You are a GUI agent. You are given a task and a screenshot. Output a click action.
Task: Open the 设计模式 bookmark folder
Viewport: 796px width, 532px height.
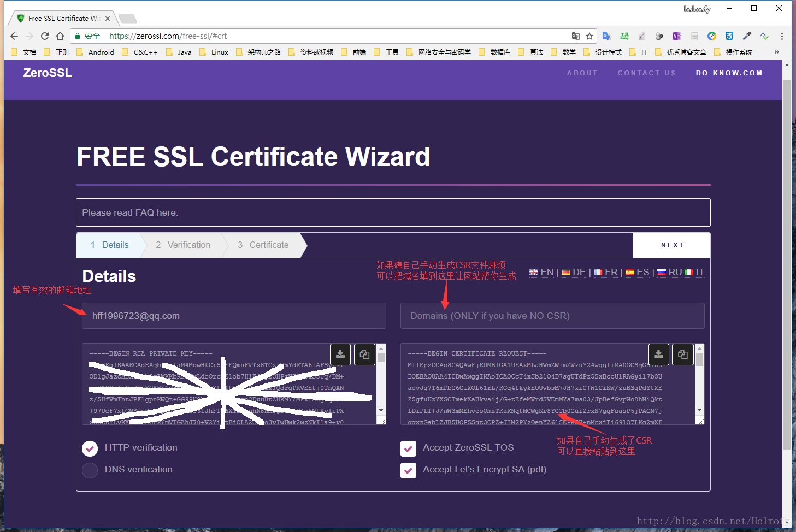(603, 52)
